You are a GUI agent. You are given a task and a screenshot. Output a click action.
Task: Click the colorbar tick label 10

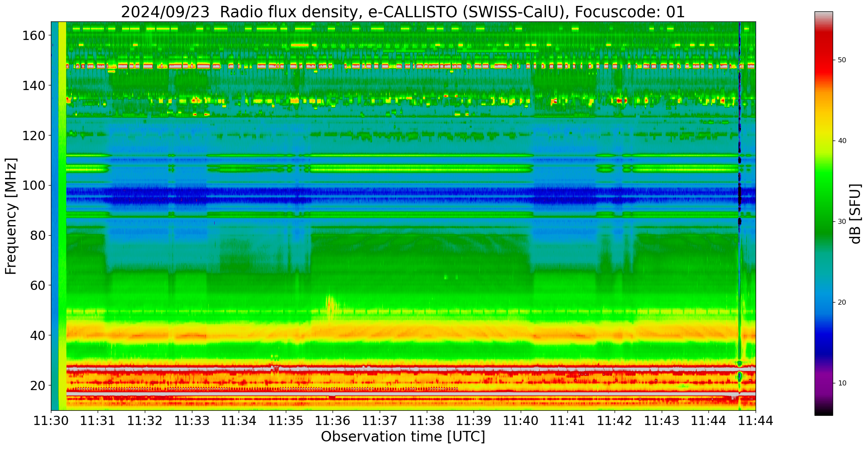pos(842,383)
